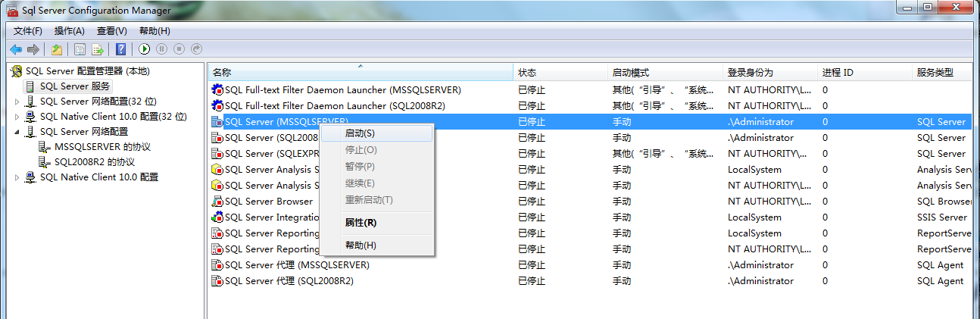The width and height of the screenshot is (980, 319).
Task: Select SQL Server 服务 in the tree
Action: 75,86
